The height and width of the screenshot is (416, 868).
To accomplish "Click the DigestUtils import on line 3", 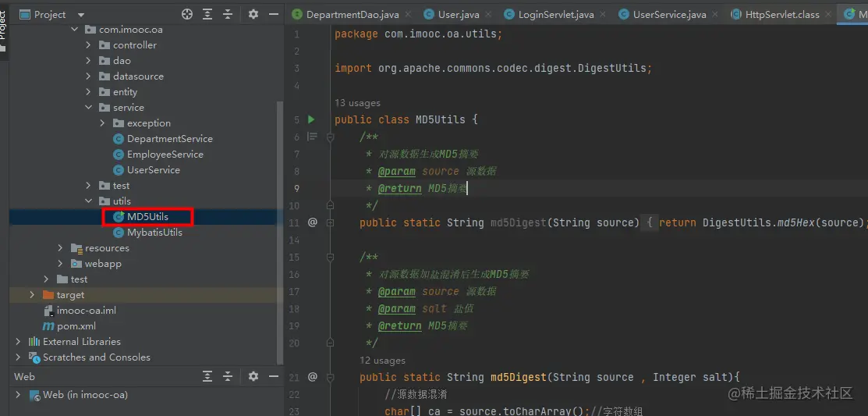I will pos(611,68).
